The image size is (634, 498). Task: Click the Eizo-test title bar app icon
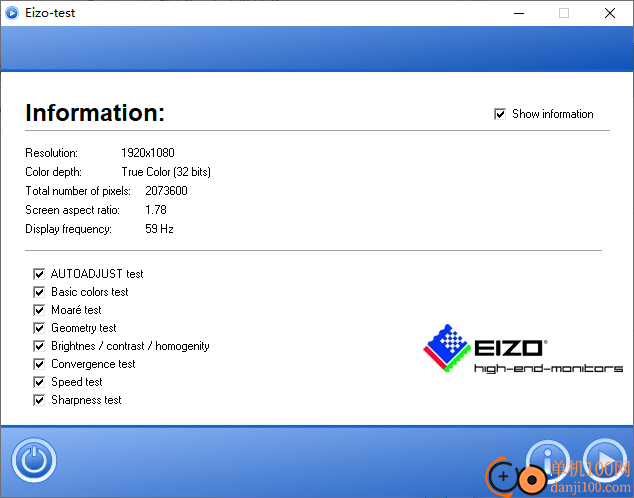click(12, 13)
